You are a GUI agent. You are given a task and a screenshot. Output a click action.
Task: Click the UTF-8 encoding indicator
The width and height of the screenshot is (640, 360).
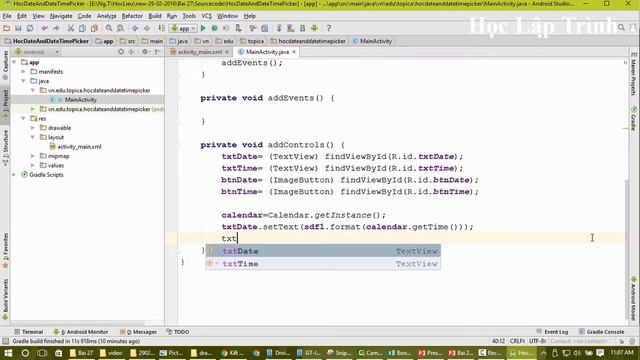pyautogui.click(x=537, y=341)
